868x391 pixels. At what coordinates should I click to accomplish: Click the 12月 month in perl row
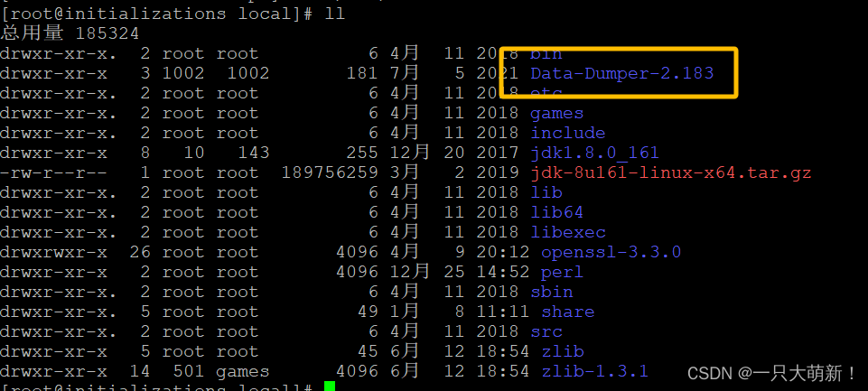410,272
